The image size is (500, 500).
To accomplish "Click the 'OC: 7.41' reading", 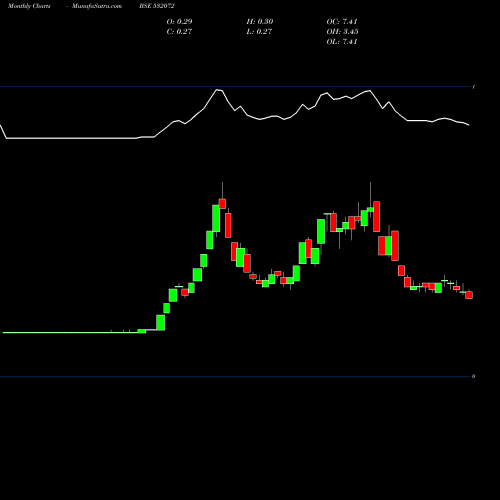I will click(342, 22).
